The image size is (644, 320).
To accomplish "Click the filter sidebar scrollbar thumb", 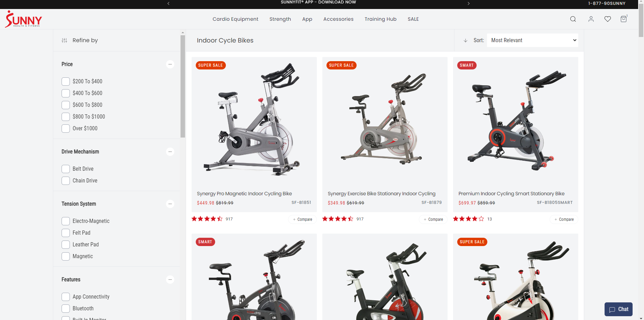I will 183,86.
